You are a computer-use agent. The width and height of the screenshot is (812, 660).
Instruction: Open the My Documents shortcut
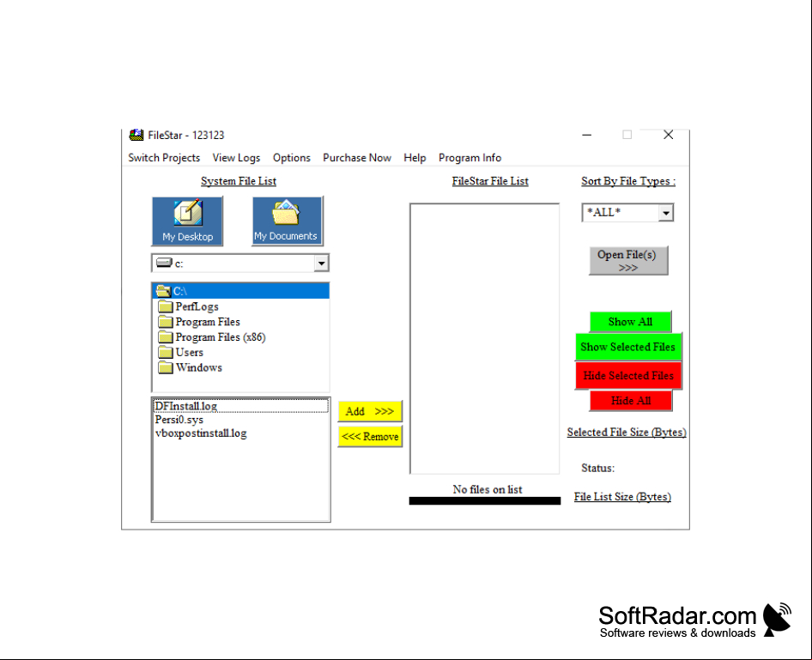[288, 221]
